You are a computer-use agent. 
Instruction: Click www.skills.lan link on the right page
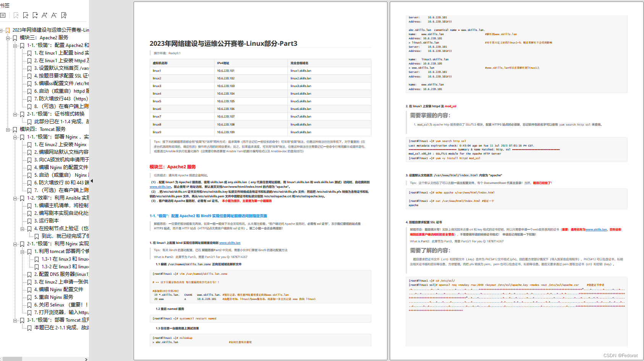tap(596, 229)
